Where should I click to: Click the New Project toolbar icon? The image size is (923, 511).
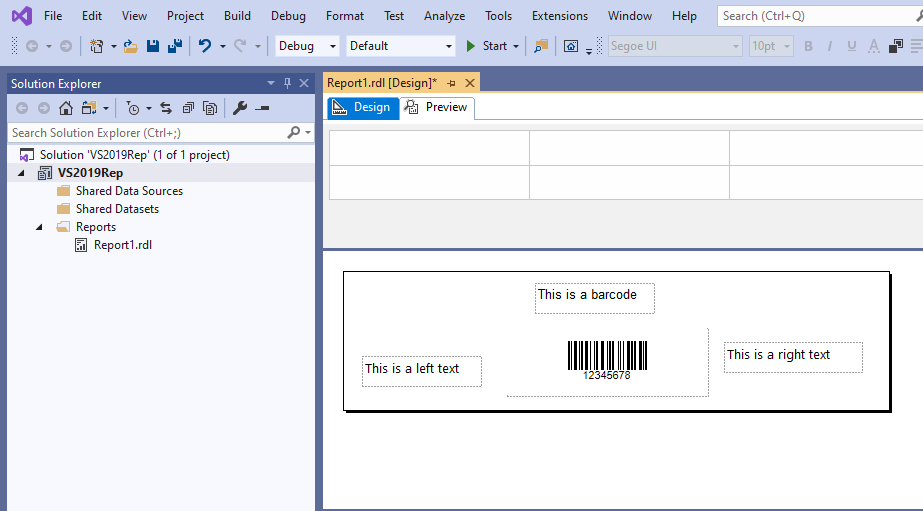[97, 46]
